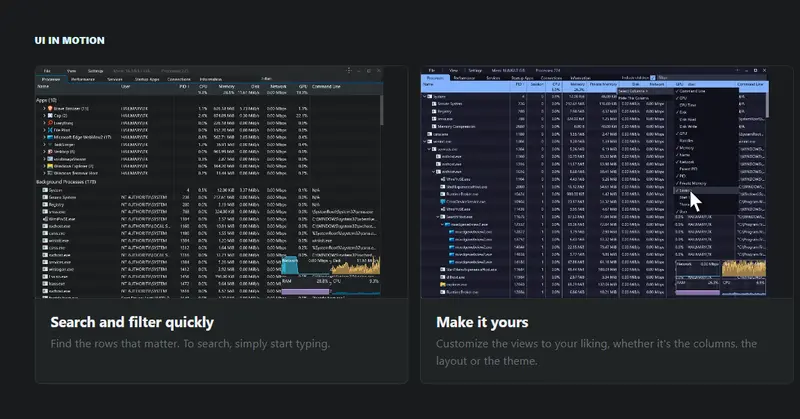800x419 pixels.
Task: Click the explorer.exe folder icon in the process tree
Action: coord(442,284)
